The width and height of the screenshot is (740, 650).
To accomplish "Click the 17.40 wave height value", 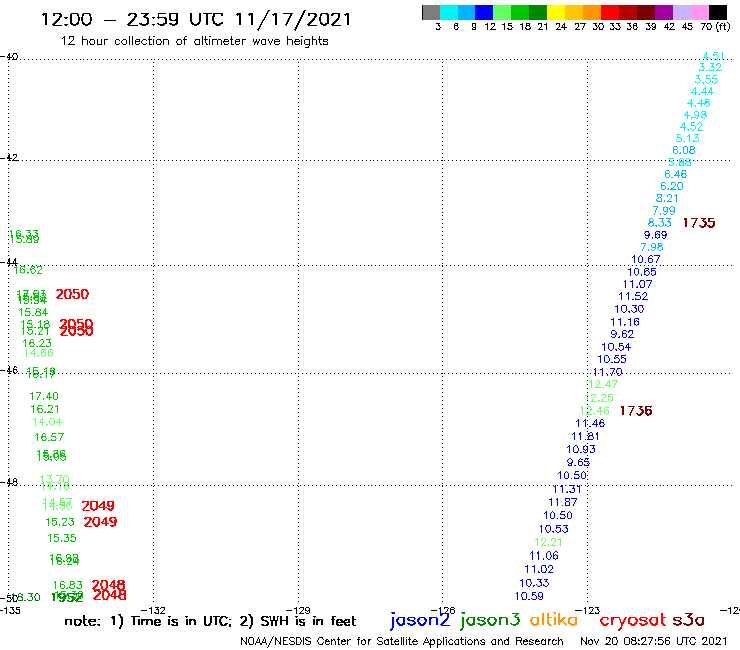I will point(44,396).
